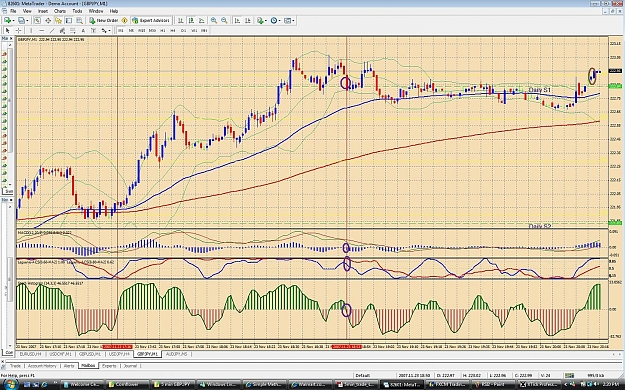Select the Text (A) tool
Screen dimensions: 625x390
pos(83,30)
